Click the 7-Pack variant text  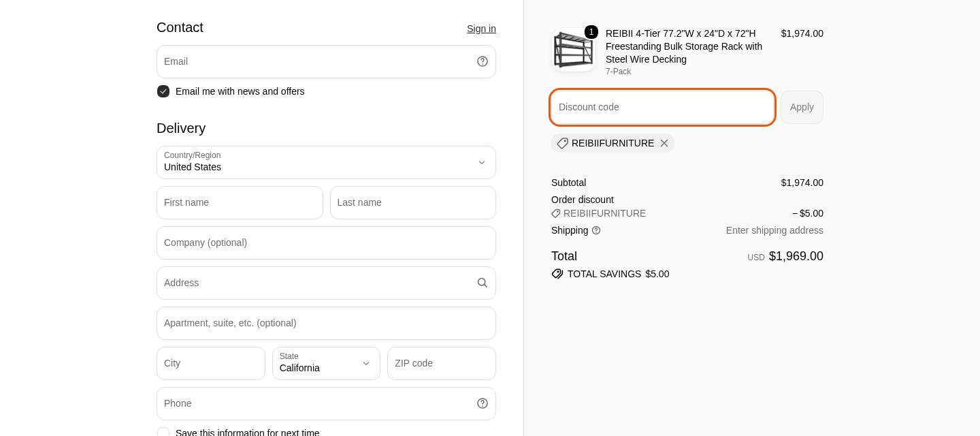tap(618, 72)
